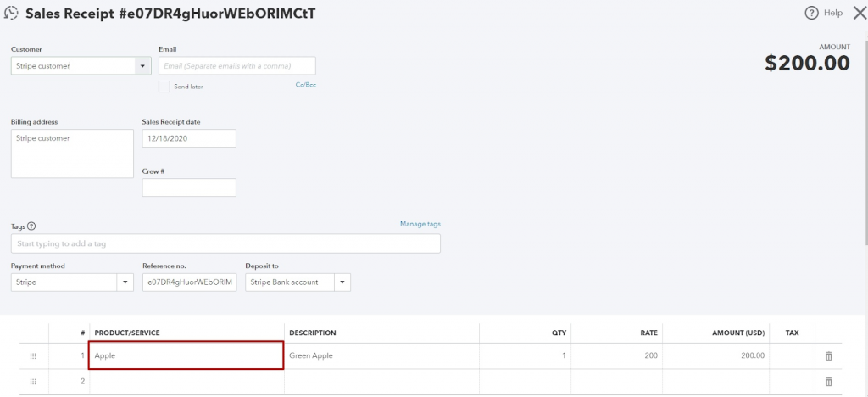Click the Cc/Bcc link
The image size is (868, 397).
click(305, 85)
